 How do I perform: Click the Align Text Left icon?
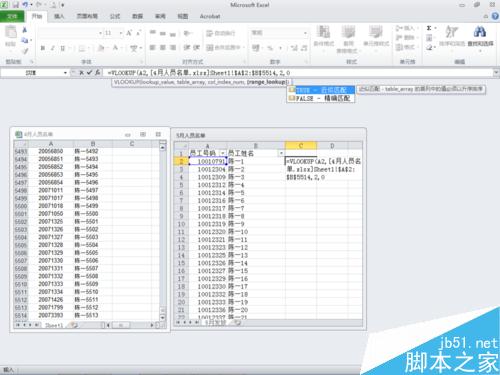click(x=153, y=48)
